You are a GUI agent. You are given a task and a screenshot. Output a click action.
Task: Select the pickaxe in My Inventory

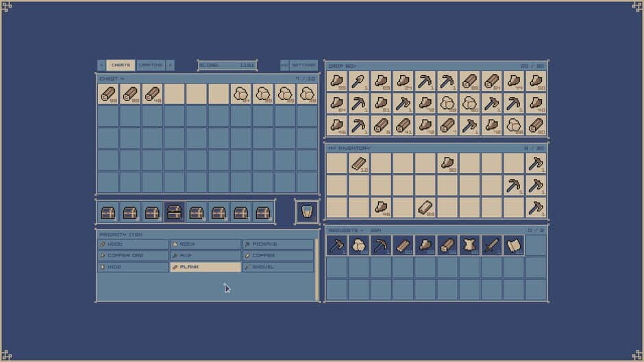[514, 185]
